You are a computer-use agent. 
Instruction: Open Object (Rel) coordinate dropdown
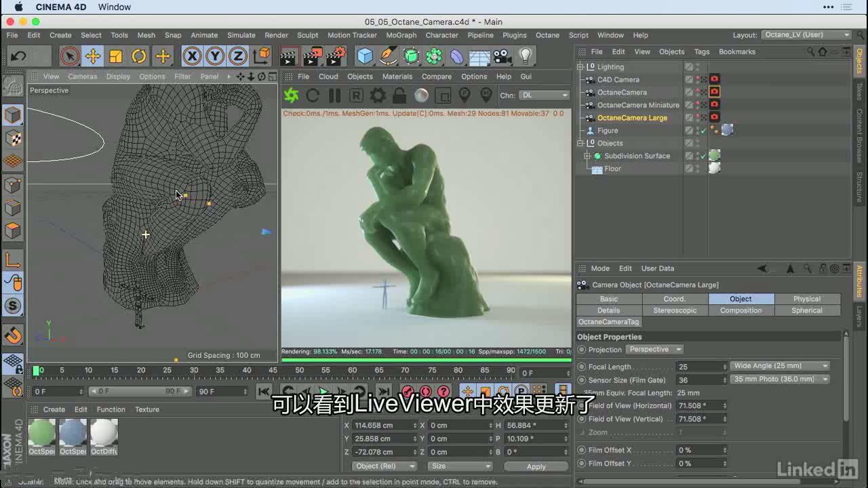(384, 466)
